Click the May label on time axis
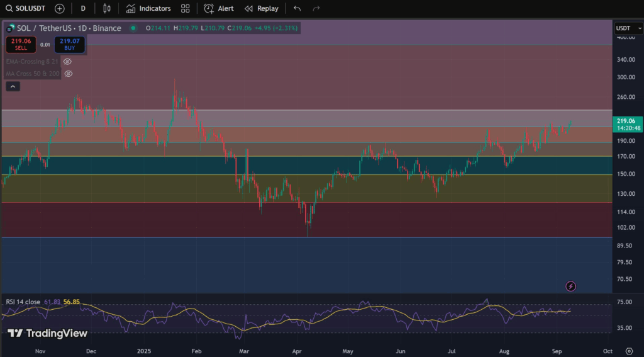The image size is (644, 357). [x=348, y=351]
